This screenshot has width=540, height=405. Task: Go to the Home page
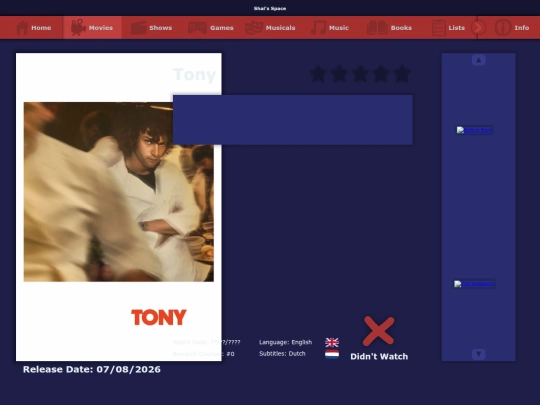pos(33,28)
